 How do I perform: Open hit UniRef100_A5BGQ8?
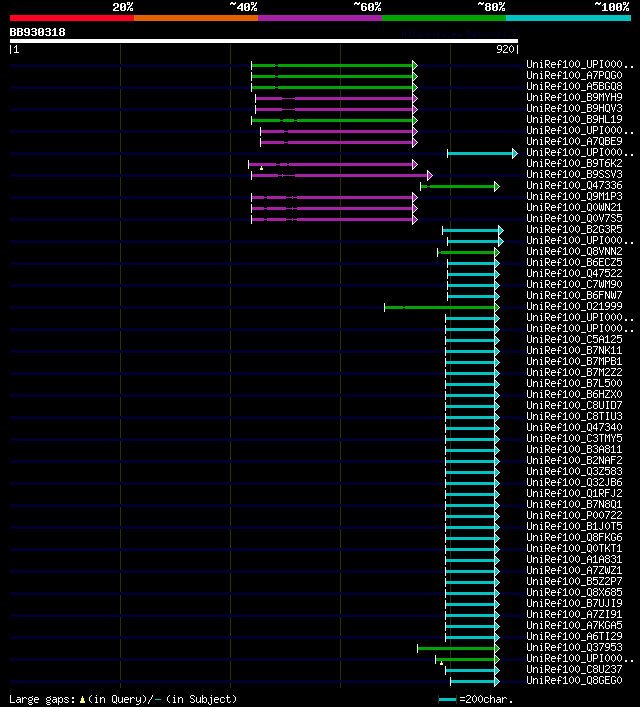tap(574, 87)
